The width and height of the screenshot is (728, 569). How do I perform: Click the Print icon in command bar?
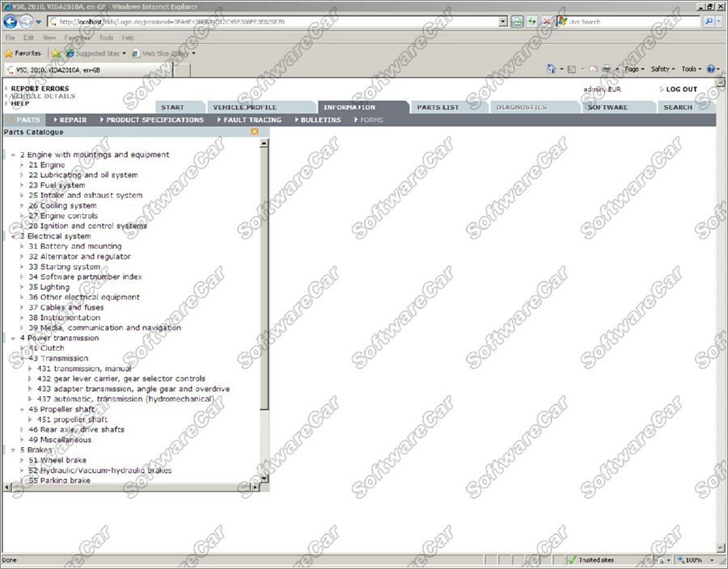pos(606,70)
